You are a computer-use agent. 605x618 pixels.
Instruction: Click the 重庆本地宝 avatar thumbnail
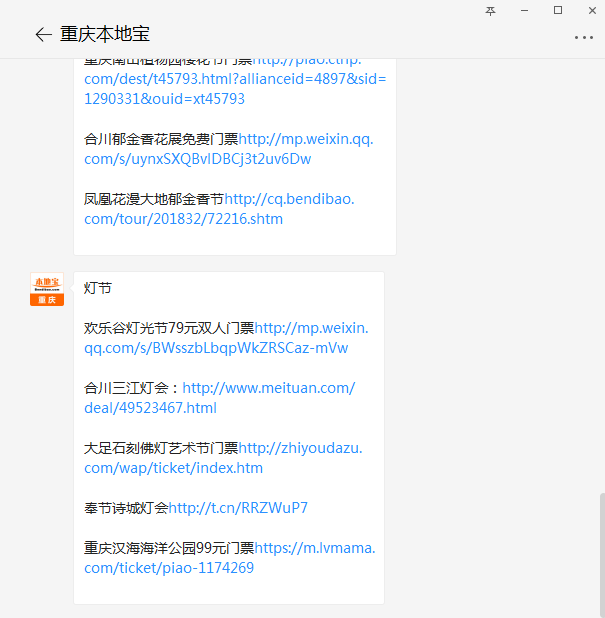[x=47, y=289]
